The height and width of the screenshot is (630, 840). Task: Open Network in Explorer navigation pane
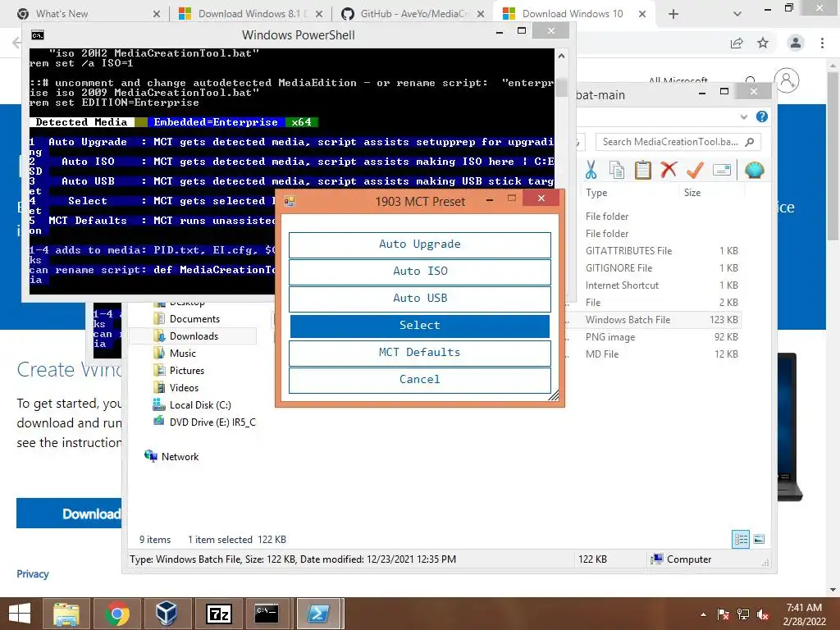tap(180, 456)
